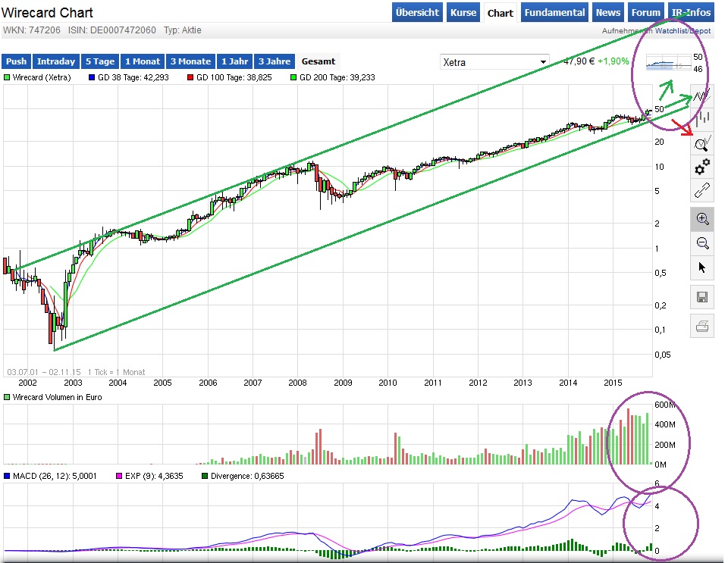Click the GD 38 Tage blue swatch

pos(92,77)
